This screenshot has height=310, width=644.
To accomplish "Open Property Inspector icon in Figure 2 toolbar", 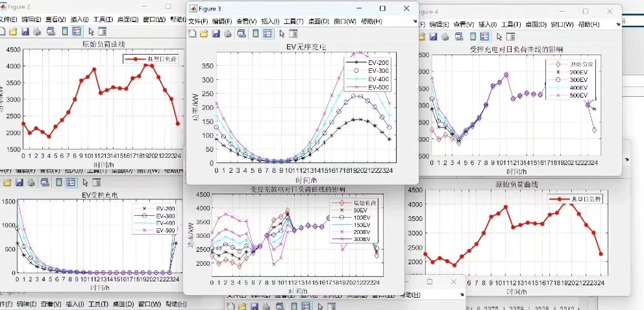I will (103, 31).
